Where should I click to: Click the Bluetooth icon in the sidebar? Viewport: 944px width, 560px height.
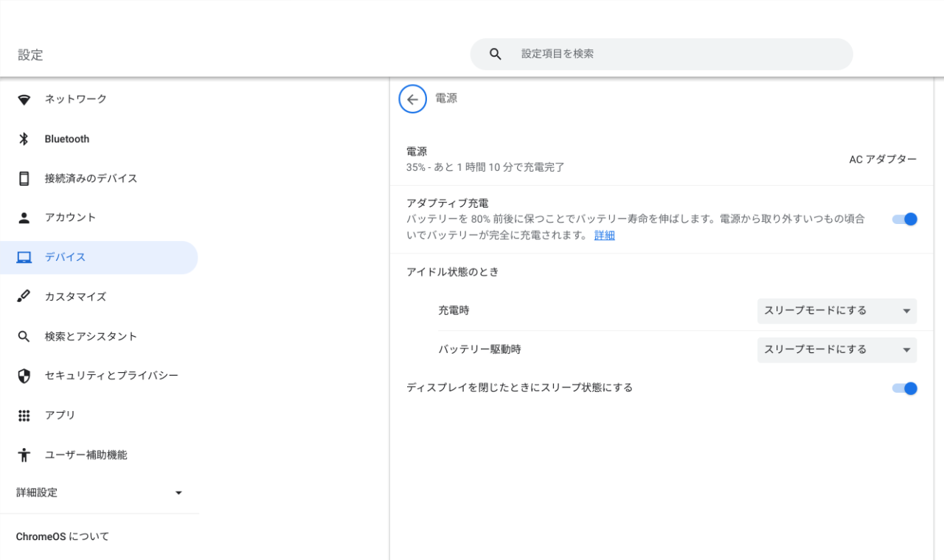click(24, 139)
